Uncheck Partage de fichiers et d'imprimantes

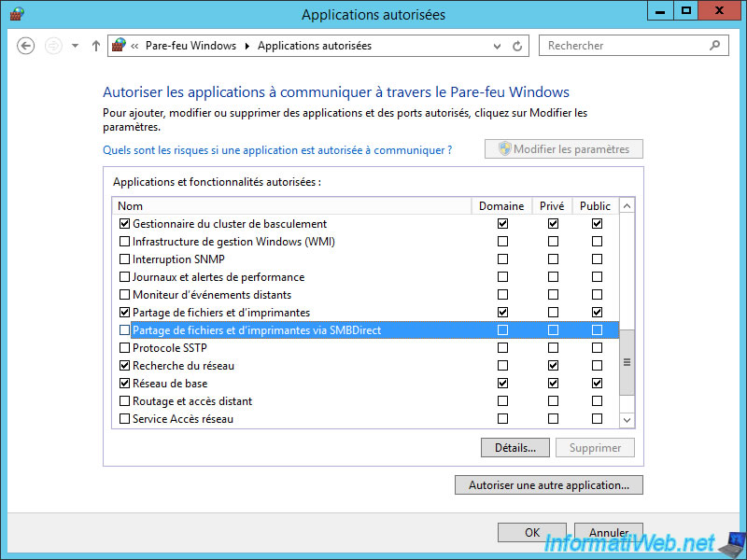coord(124,313)
